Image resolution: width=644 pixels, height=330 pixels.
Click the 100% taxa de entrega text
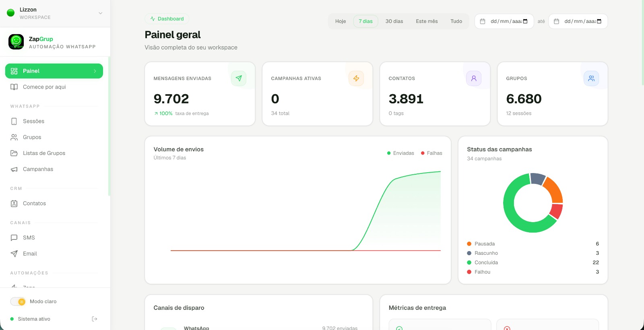pos(182,113)
